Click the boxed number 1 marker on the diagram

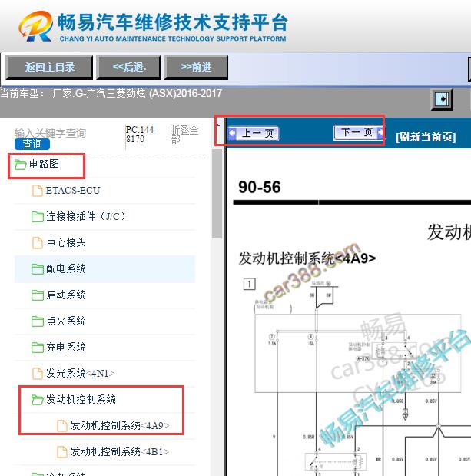pyautogui.click(x=249, y=285)
